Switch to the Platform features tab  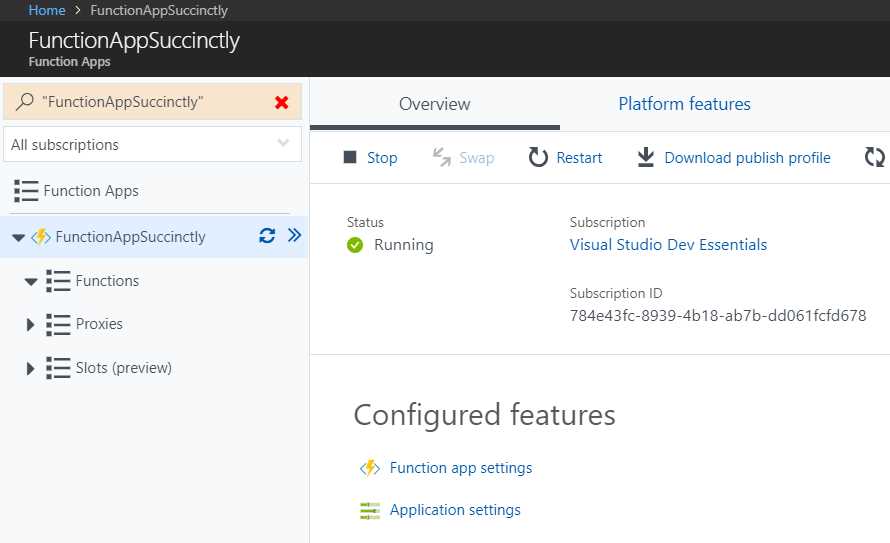point(685,104)
